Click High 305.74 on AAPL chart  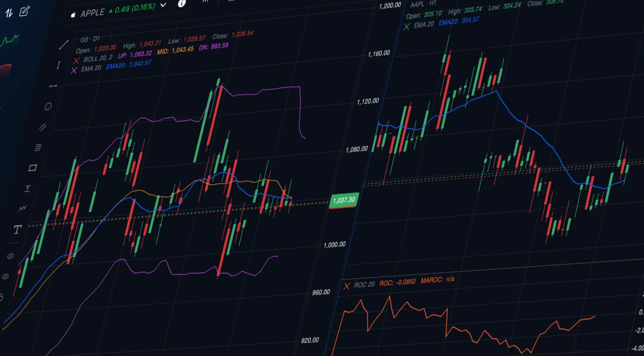tap(465, 11)
